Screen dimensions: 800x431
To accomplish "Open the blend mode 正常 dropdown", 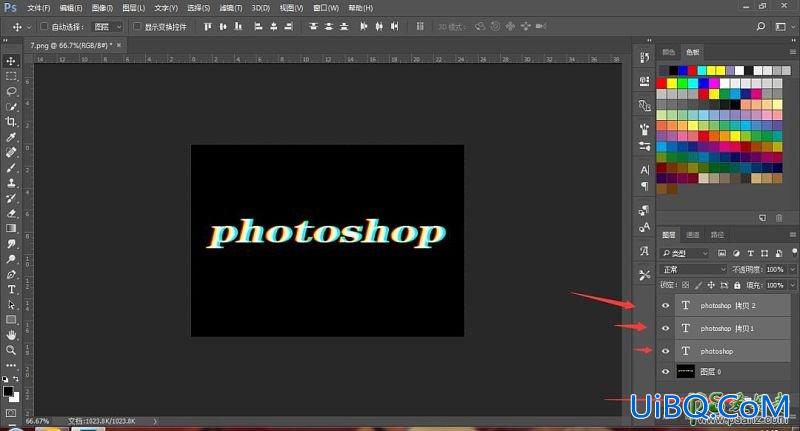I will [693, 269].
